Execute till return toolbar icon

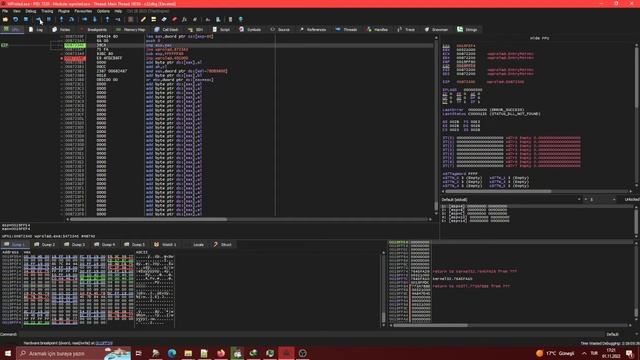point(107,19)
